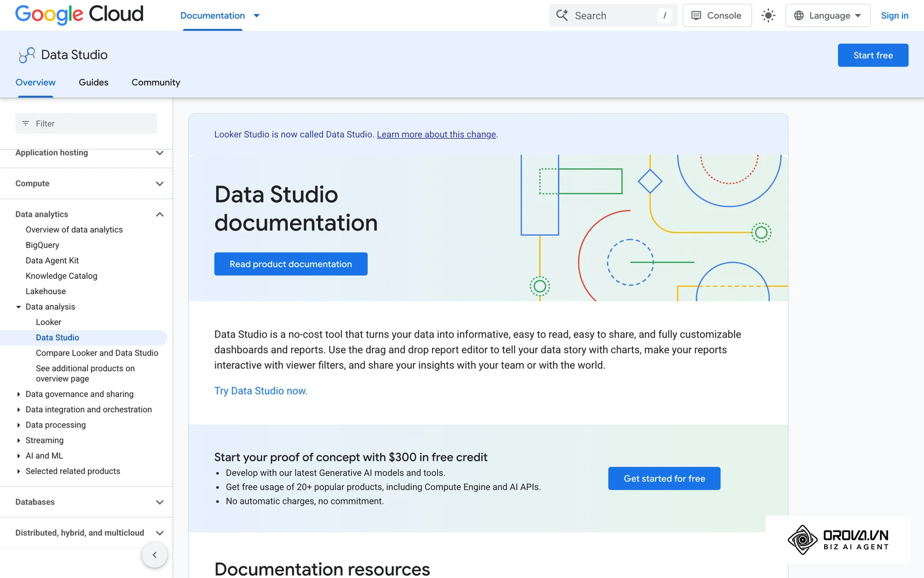The width and height of the screenshot is (924, 578).
Task: Click Get started for free button
Action: [664, 479]
